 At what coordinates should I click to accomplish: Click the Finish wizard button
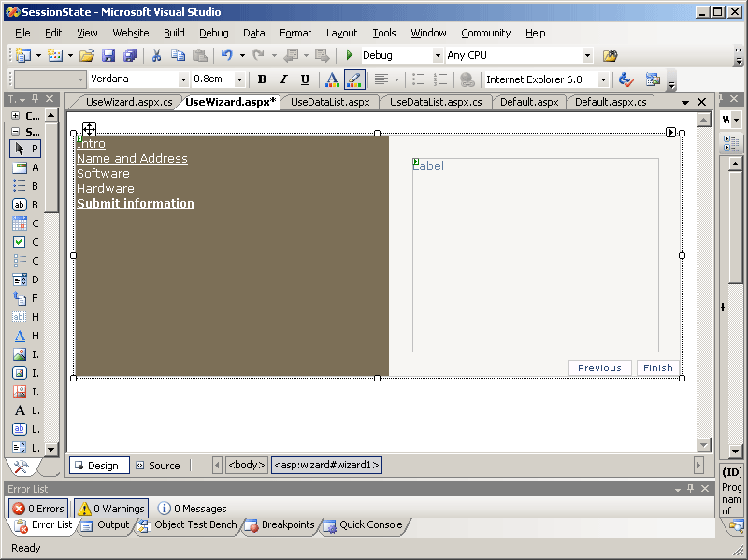coord(657,367)
